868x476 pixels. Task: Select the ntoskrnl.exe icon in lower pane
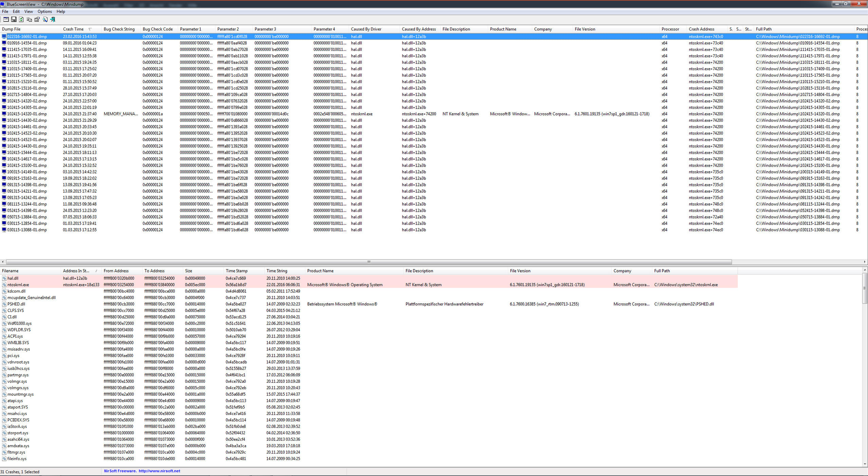click(x=4, y=285)
